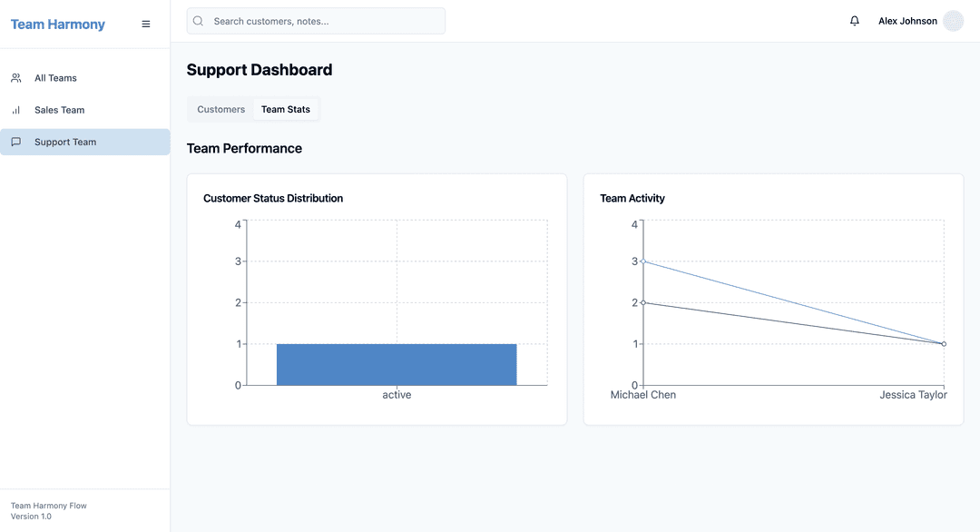980x532 pixels.
Task: Switch to the Customers tab
Action: [220, 109]
